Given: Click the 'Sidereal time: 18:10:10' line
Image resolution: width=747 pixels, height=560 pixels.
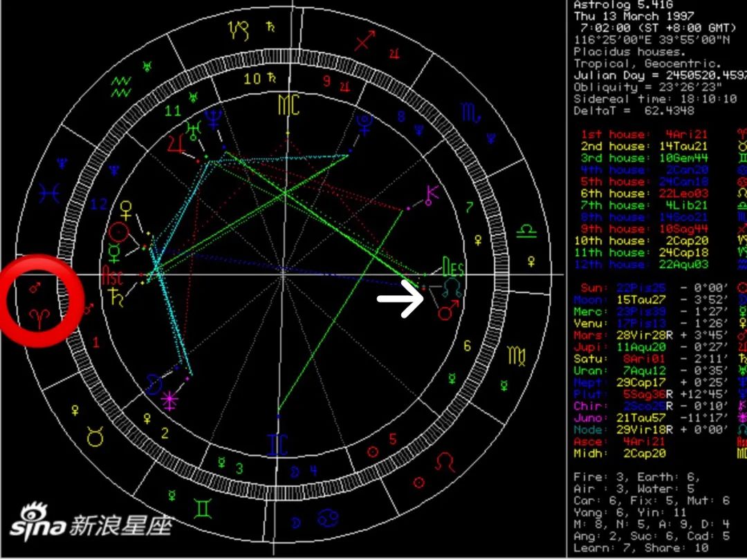Looking at the screenshot, I should 655,99.
